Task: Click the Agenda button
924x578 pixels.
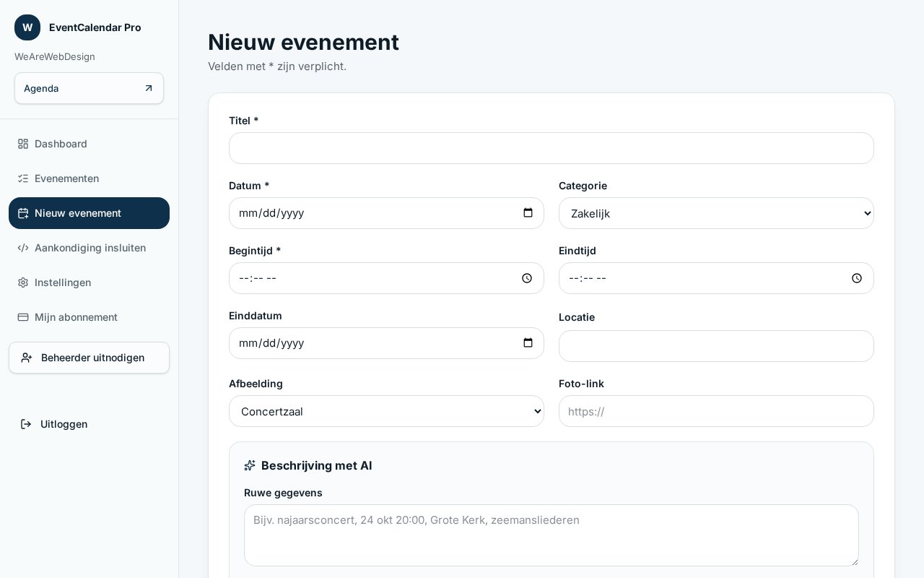Action: tap(89, 88)
